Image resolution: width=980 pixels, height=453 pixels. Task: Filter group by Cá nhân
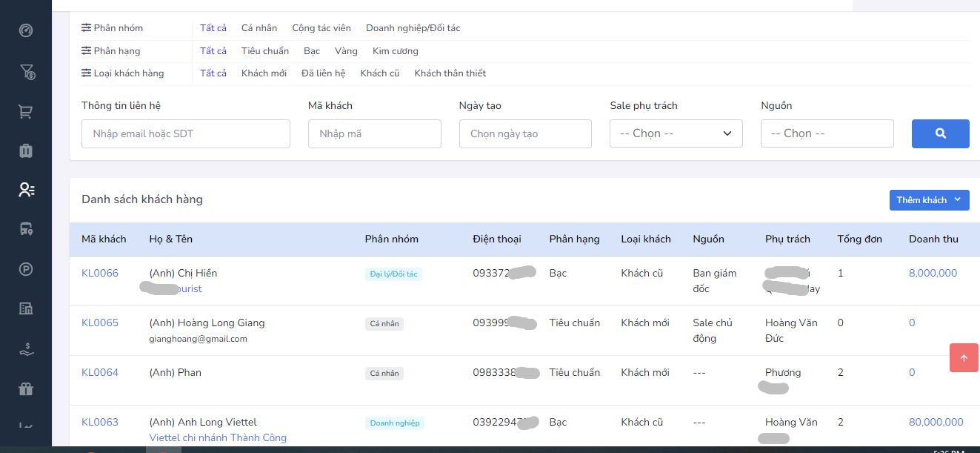pyautogui.click(x=259, y=28)
